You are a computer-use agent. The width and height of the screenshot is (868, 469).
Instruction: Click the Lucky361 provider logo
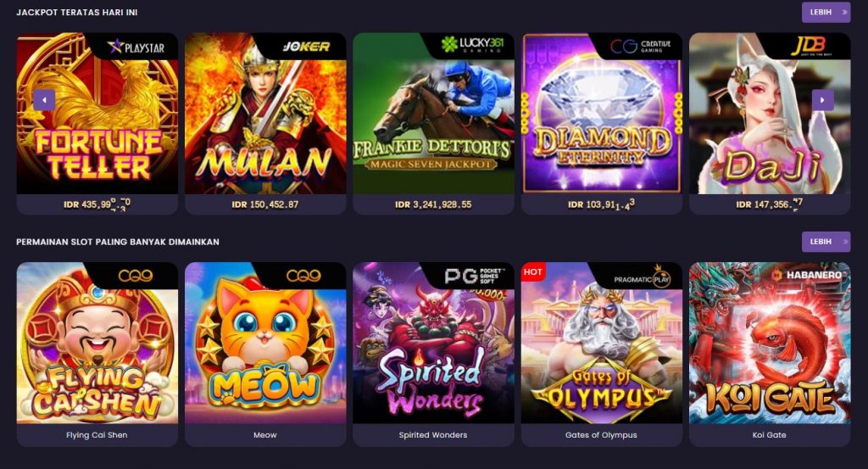[473, 44]
